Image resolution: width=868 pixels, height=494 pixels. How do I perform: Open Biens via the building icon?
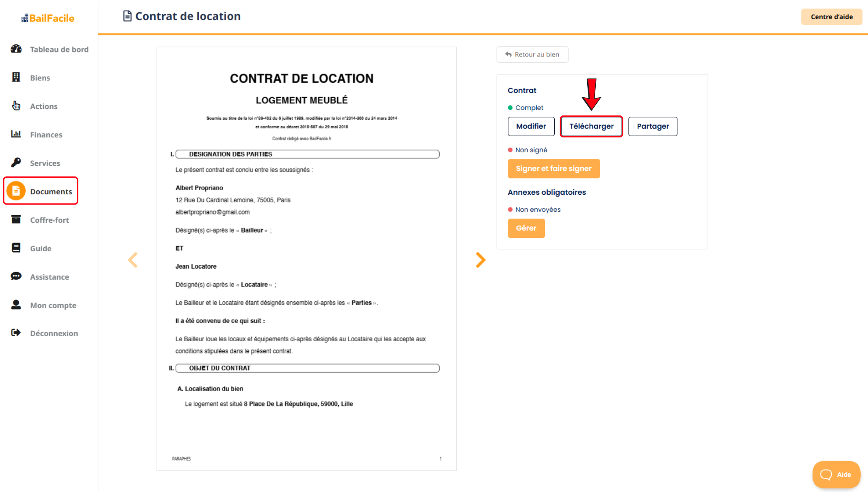(x=16, y=77)
